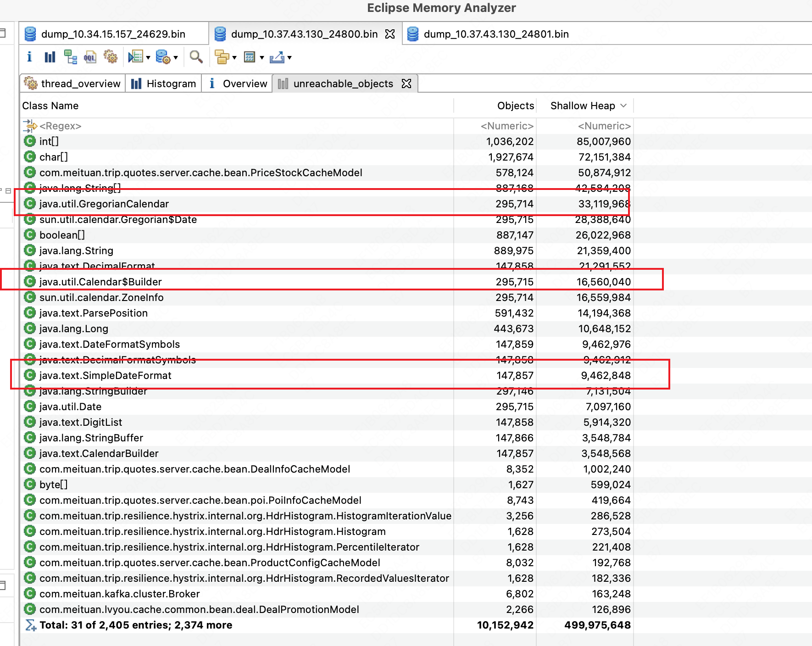812x646 pixels.
Task: Switch to dump_10.34.15.157_24629.bin tab
Action: [113, 34]
